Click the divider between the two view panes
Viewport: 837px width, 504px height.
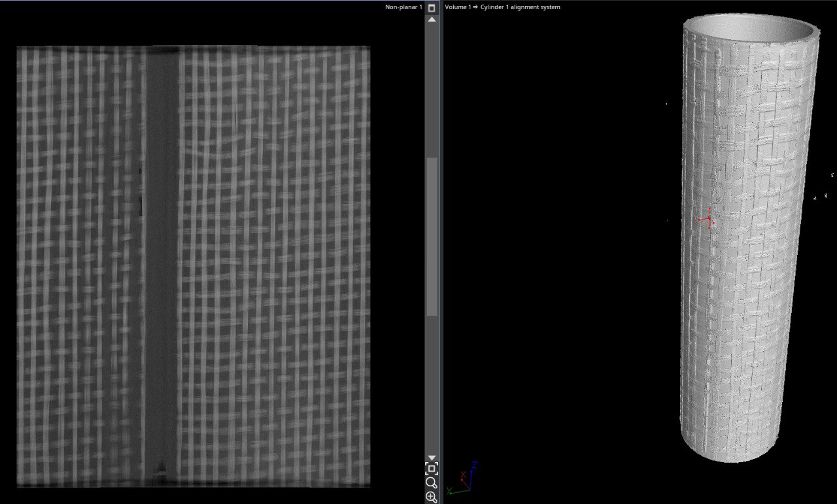click(x=441, y=252)
